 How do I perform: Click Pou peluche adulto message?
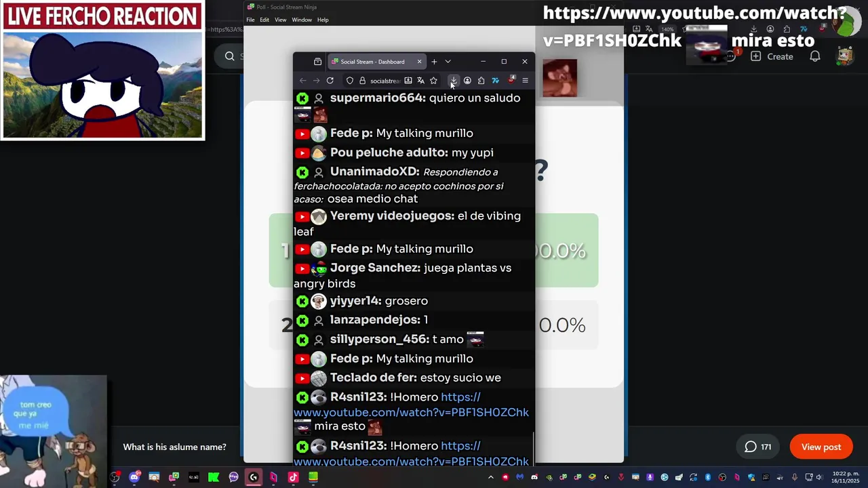point(414,153)
